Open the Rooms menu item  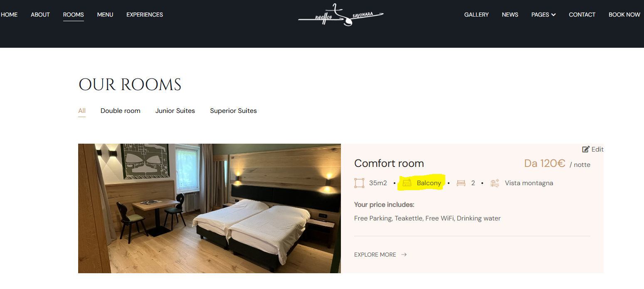74,15
